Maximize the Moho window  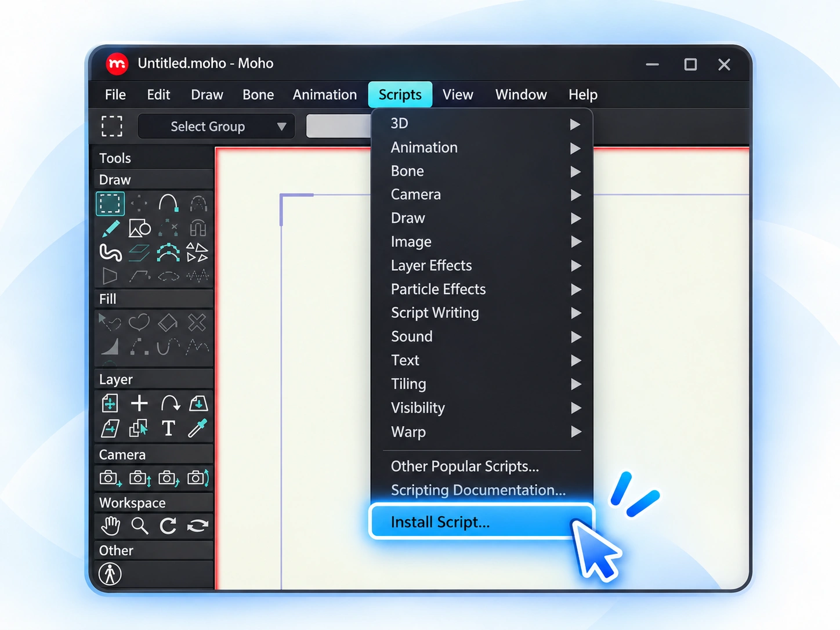click(690, 64)
